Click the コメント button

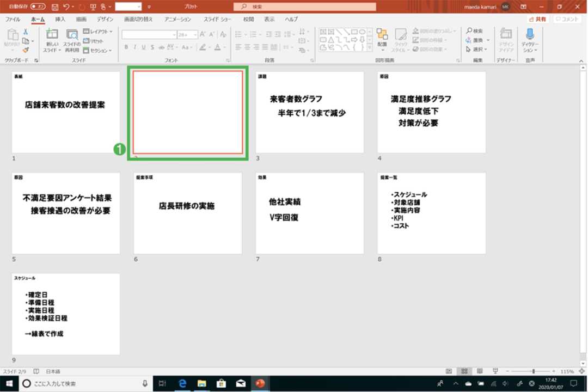(567, 19)
